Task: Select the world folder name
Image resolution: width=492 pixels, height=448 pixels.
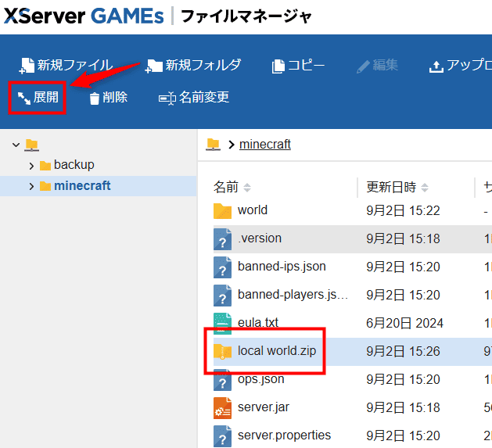Action: [253, 210]
